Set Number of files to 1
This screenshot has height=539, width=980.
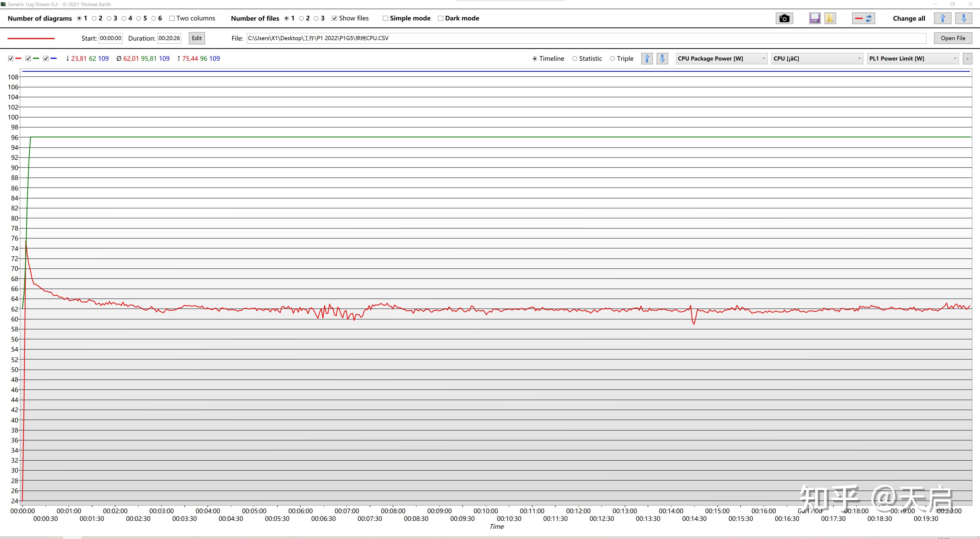click(x=286, y=18)
